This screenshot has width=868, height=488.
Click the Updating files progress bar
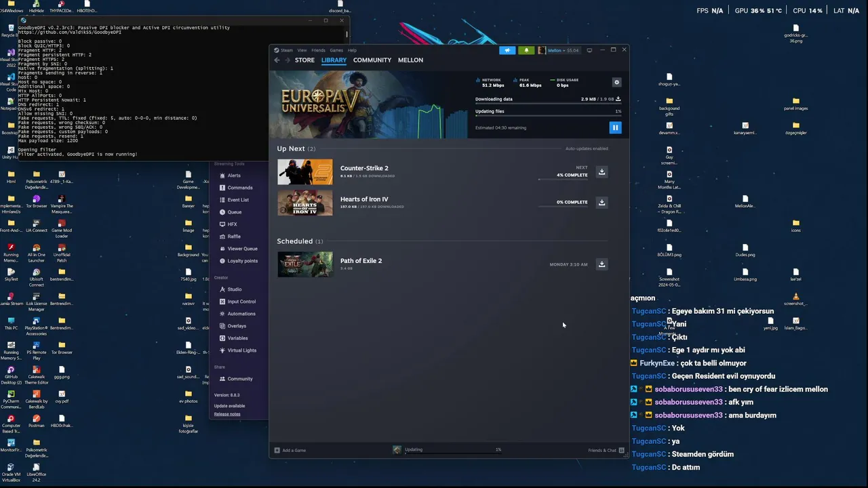point(548,116)
